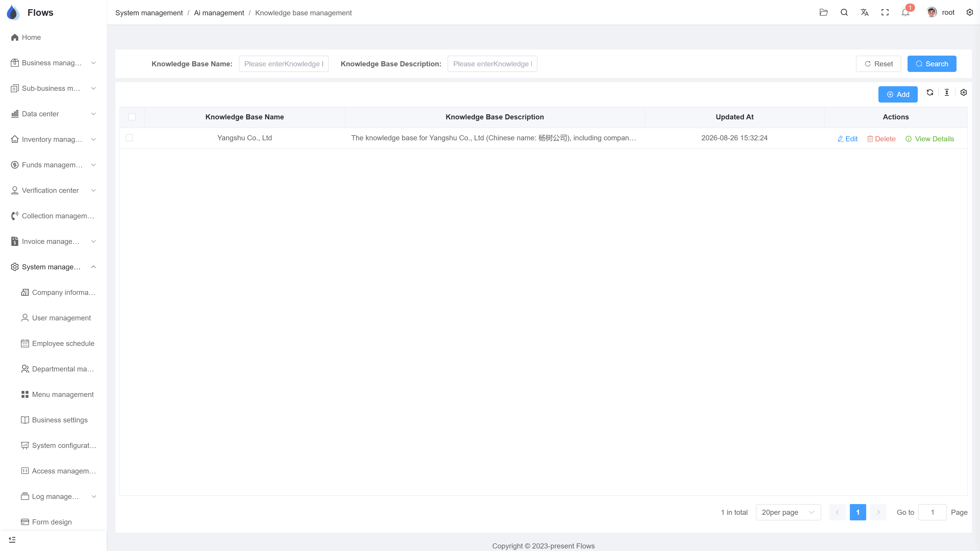Screen dimensions: 980x551
Task: Expand Sub-business management chevron
Action: pyautogui.click(x=94, y=88)
